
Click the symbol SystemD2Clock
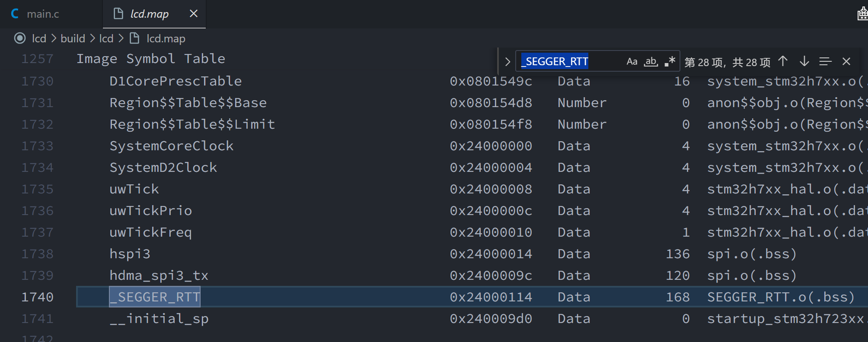[163, 168]
